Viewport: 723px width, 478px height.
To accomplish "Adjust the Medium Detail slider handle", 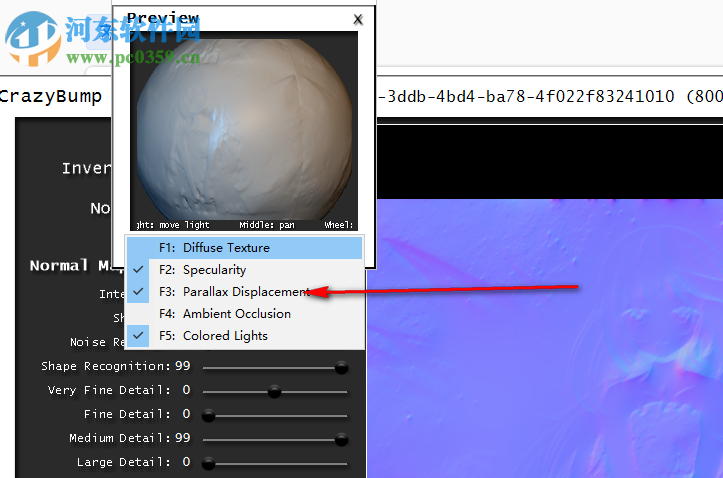I will (341, 440).
